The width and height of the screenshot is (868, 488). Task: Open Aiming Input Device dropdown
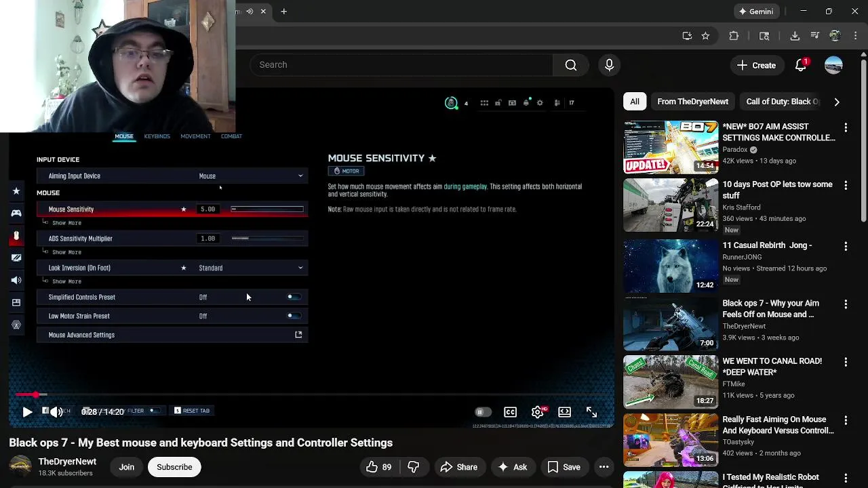coord(172,176)
